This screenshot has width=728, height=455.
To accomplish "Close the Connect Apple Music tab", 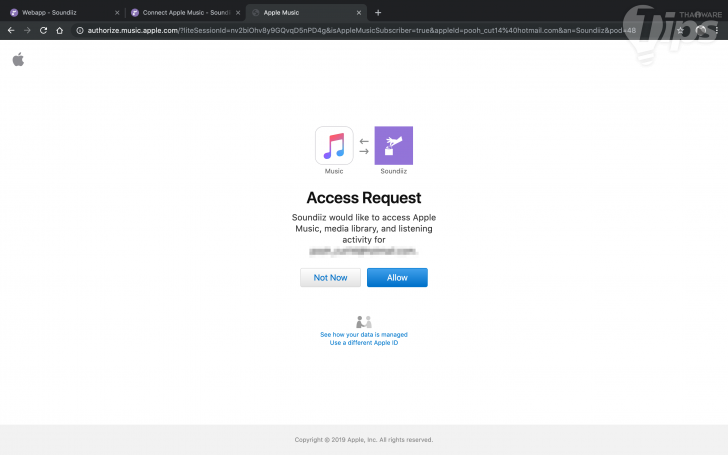I will tap(238, 13).
